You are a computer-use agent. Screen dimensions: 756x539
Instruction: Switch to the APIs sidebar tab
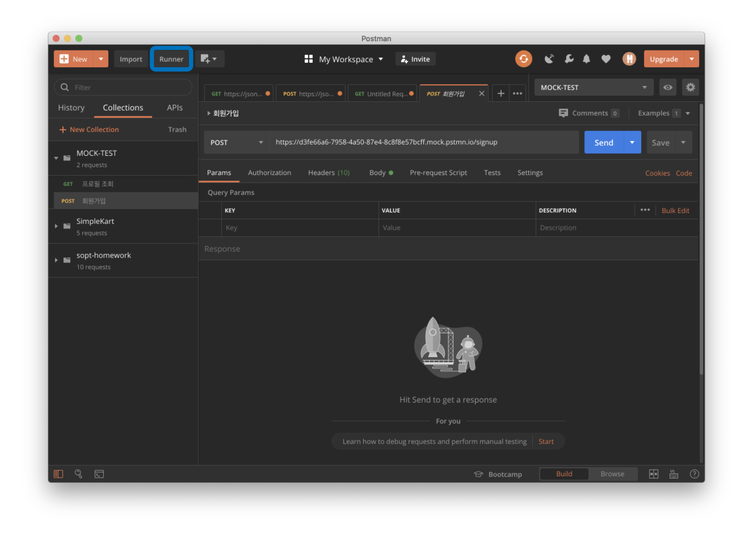click(x=175, y=108)
